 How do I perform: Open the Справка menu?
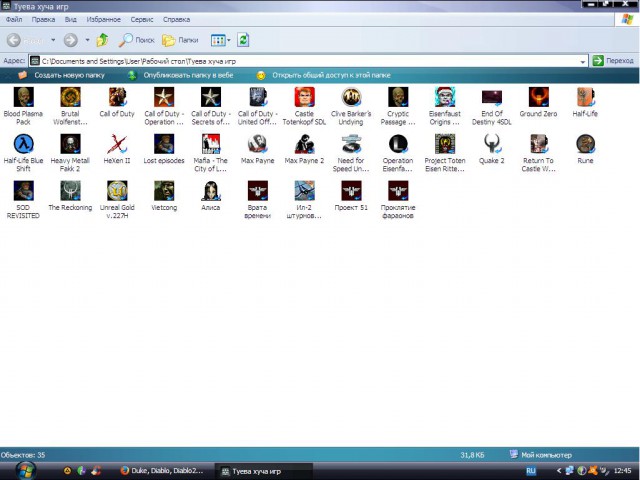point(176,19)
